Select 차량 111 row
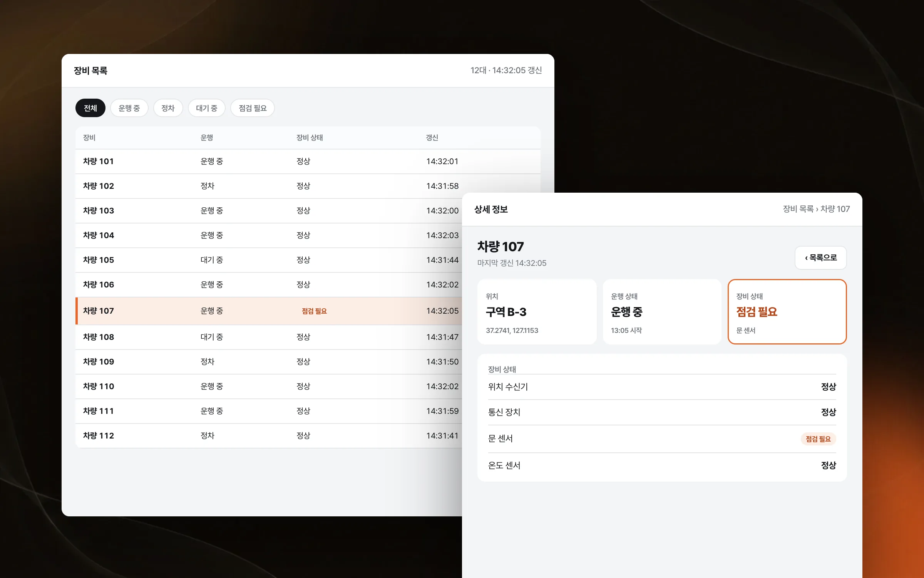This screenshot has height=578, width=924. [x=269, y=411]
